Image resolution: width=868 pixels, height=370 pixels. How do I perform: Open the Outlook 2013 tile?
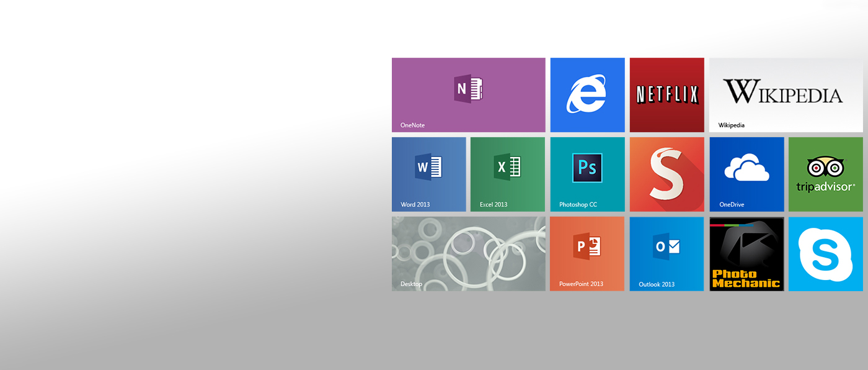[x=666, y=254]
